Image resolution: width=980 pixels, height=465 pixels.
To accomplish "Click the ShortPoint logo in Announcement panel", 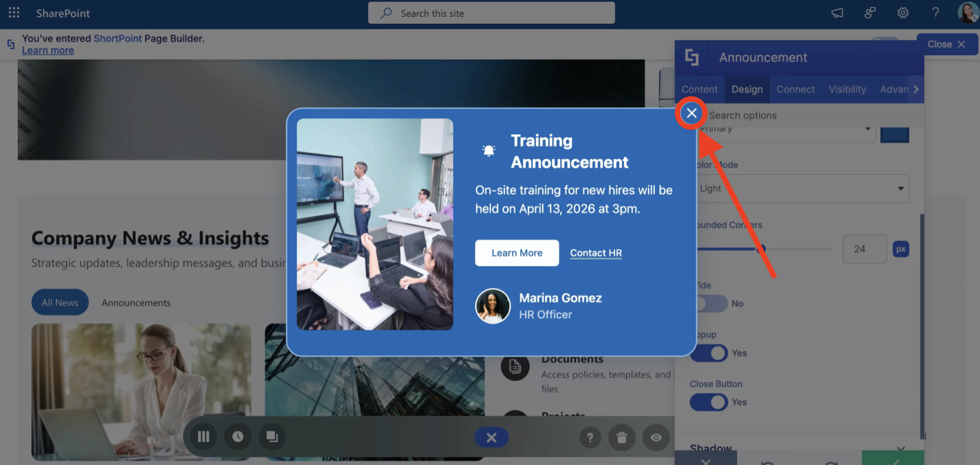I will pos(692,57).
